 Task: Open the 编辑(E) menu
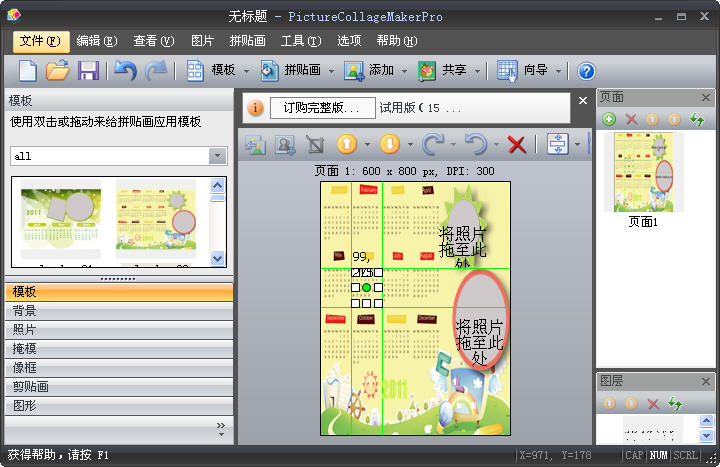pyautogui.click(x=97, y=41)
